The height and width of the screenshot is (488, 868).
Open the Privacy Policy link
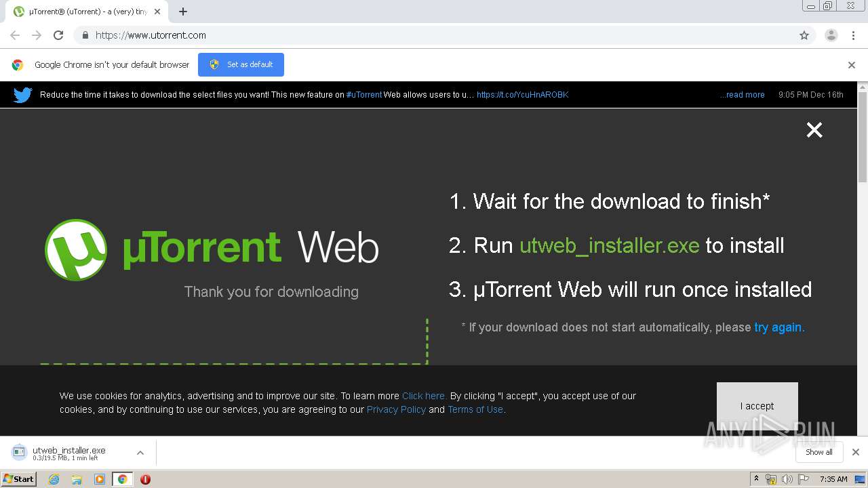tap(396, 409)
